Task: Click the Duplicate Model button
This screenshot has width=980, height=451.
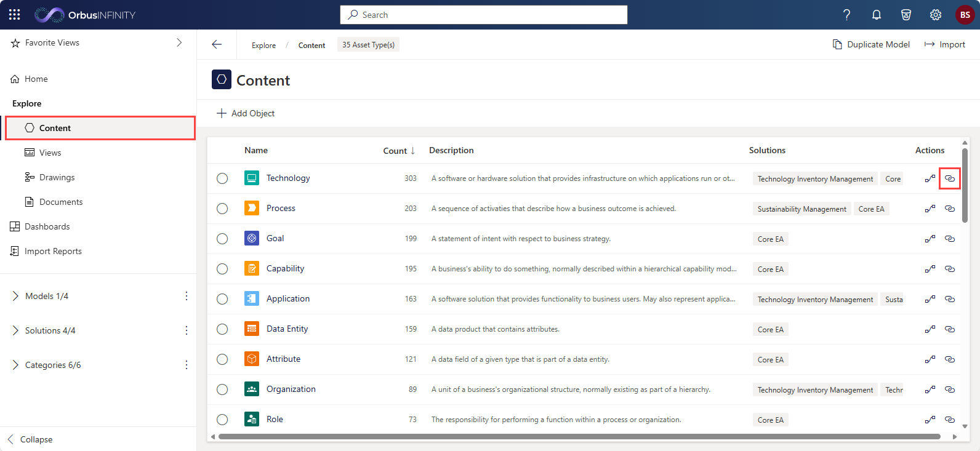Action: click(871, 44)
